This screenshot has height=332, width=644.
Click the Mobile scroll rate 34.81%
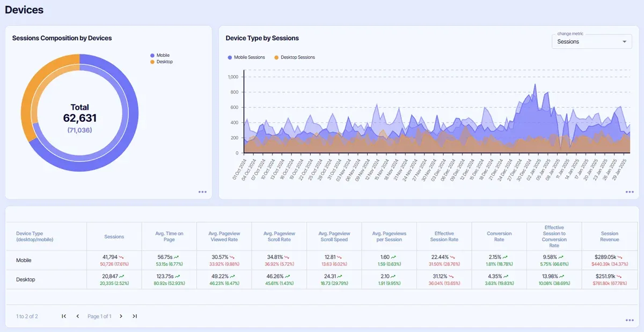(x=275, y=257)
